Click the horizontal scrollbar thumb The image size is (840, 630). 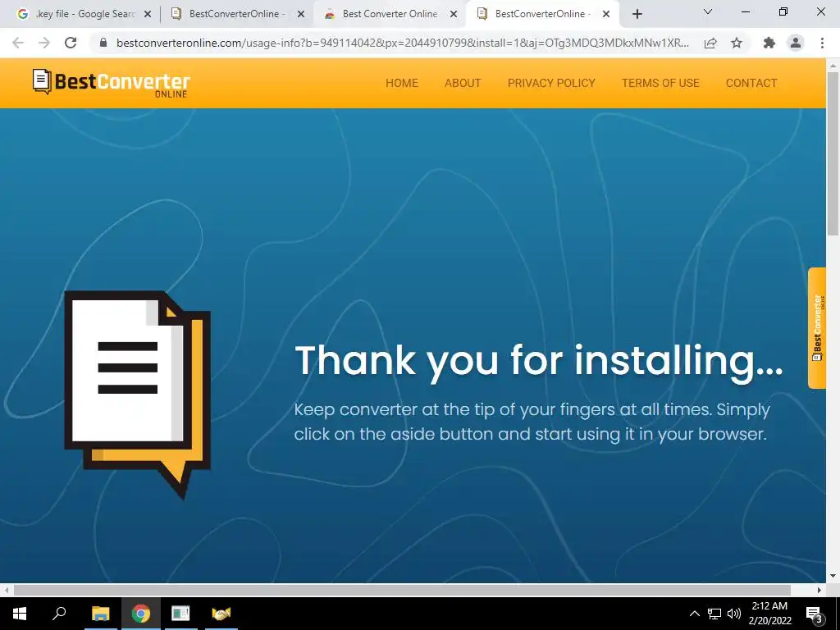[x=402, y=590]
